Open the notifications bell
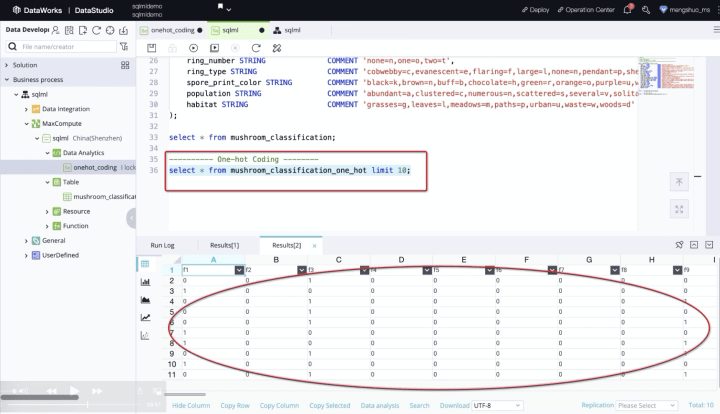Viewport: 720px width, 414px height. coord(629,9)
